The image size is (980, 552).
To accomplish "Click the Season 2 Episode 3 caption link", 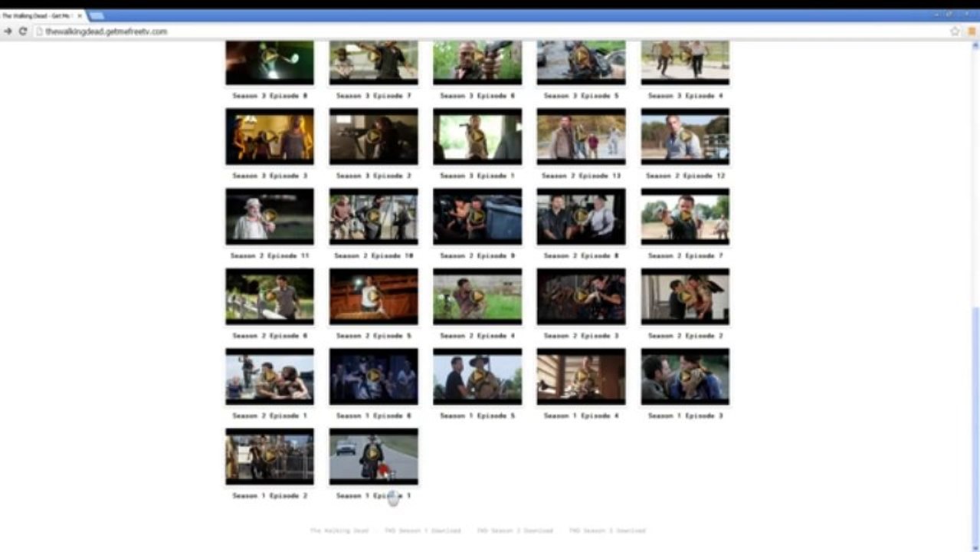I will (582, 336).
